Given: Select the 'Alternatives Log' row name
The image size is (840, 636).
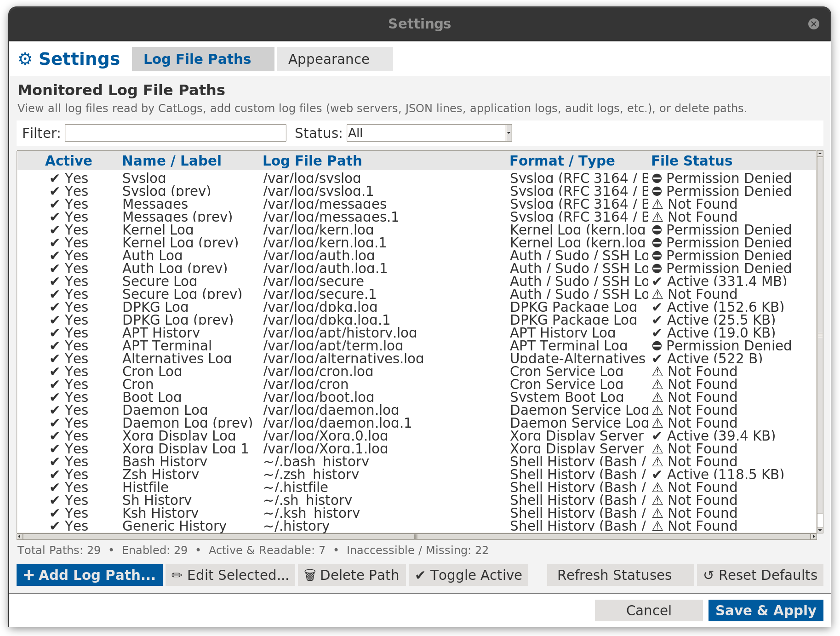Looking at the screenshot, I should coord(177,359).
